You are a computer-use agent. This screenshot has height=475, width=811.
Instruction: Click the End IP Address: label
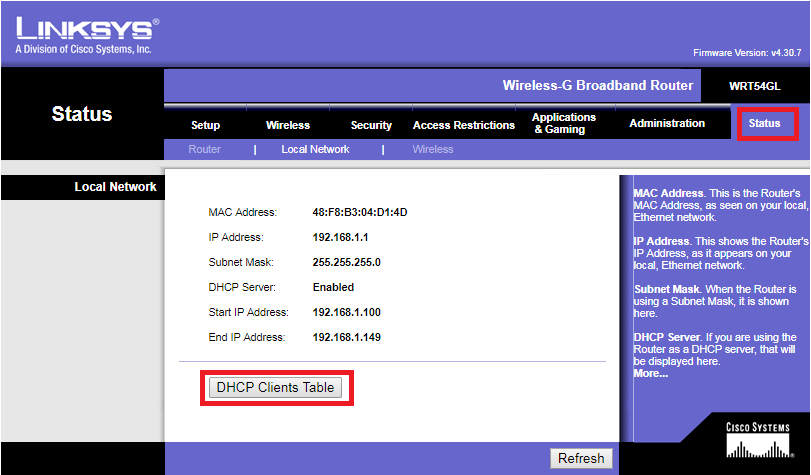point(247,337)
